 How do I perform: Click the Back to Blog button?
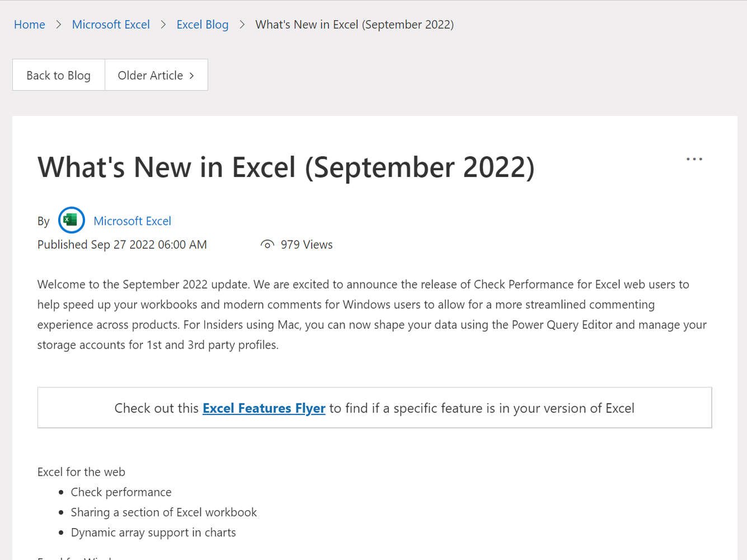(58, 74)
